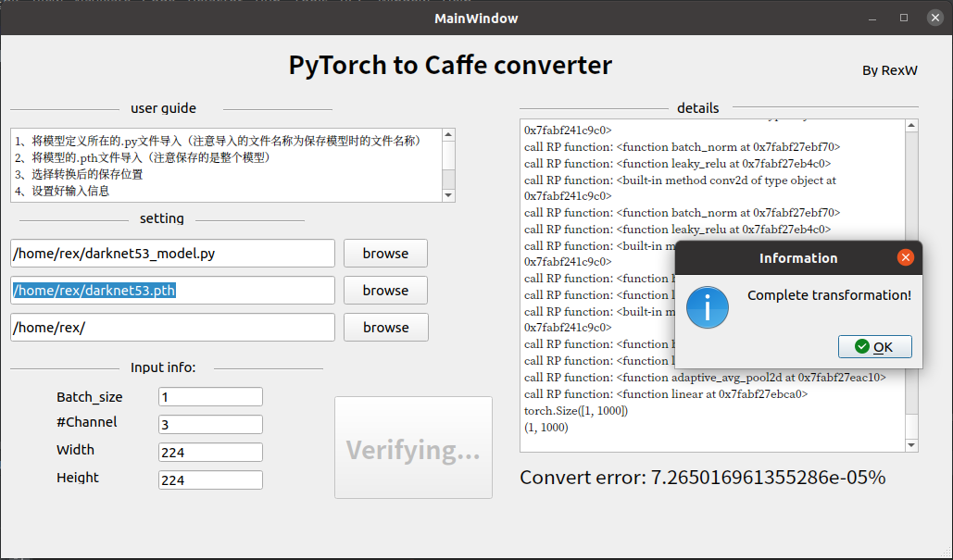This screenshot has width=953, height=560.
Task: Click user guide line 3 text
Action: tap(79, 174)
